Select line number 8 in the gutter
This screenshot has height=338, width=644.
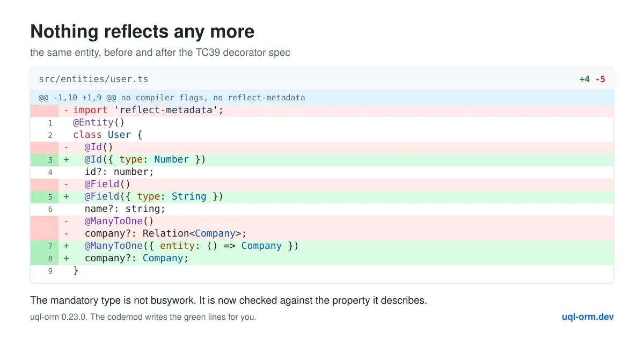pyautogui.click(x=50, y=258)
